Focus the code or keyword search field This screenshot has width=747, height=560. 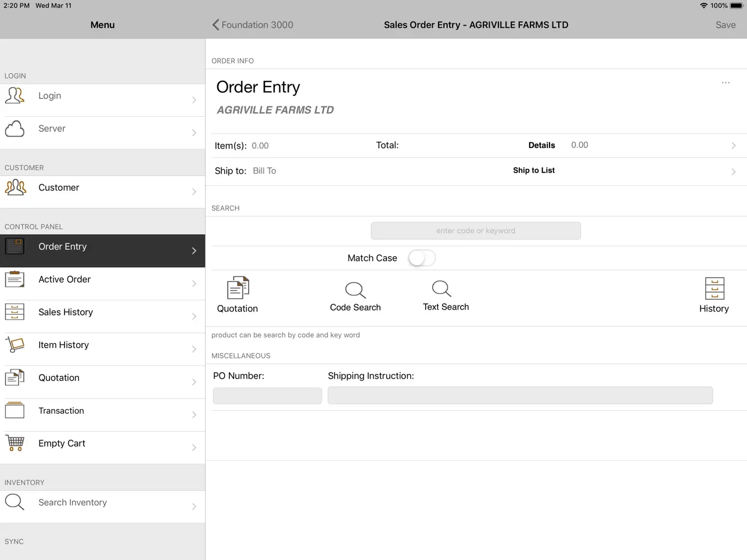476,231
